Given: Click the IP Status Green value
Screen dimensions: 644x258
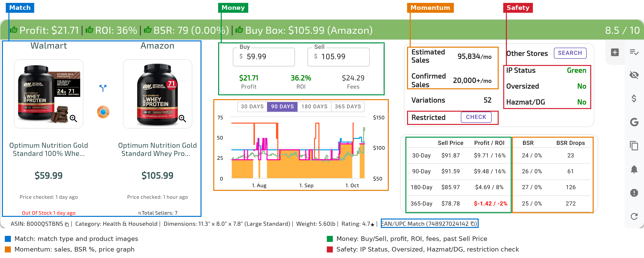Looking at the screenshot, I should [x=576, y=71].
